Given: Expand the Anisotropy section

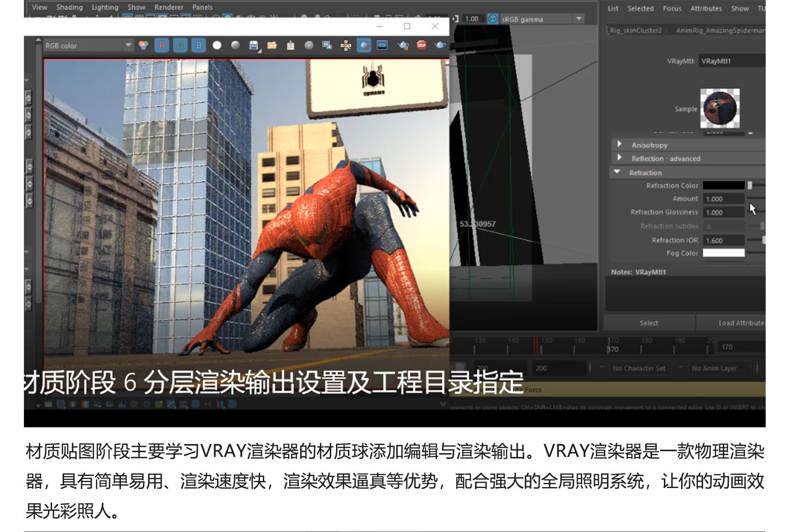Looking at the screenshot, I should coord(688,145).
